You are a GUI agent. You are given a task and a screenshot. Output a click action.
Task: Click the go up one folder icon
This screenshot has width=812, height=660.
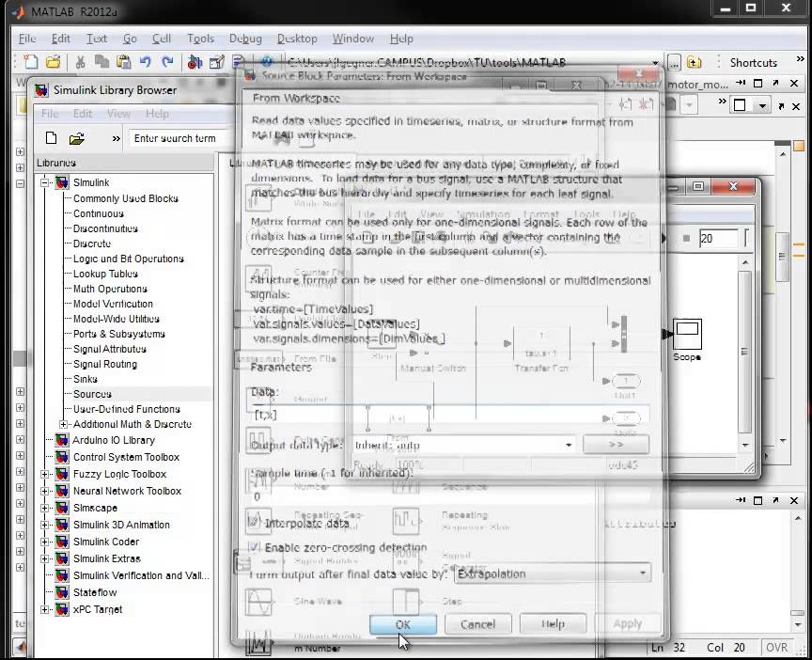click(x=694, y=63)
